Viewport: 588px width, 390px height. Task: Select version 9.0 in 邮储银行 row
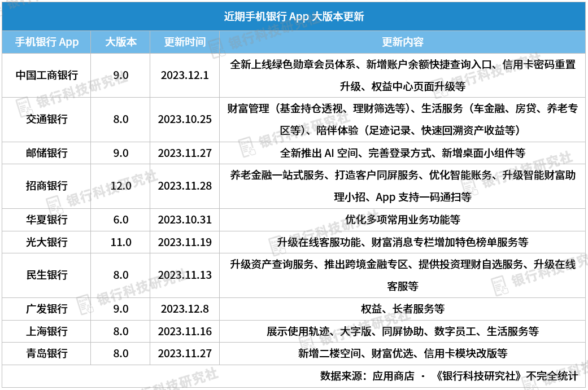(121, 153)
